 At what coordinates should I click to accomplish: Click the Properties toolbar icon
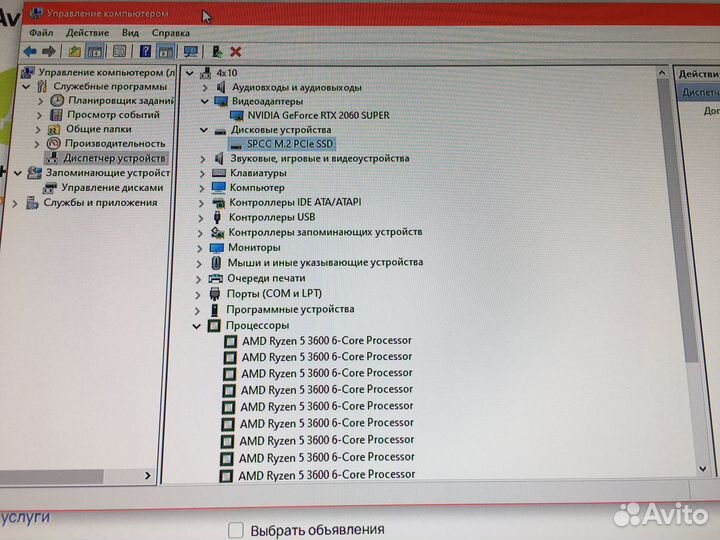(x=120, y=51)
